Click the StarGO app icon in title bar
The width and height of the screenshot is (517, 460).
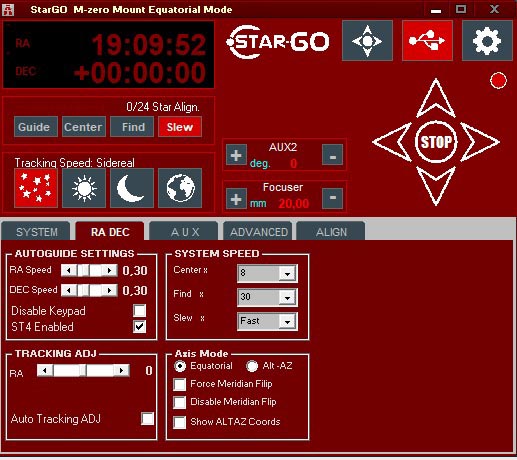8,9
